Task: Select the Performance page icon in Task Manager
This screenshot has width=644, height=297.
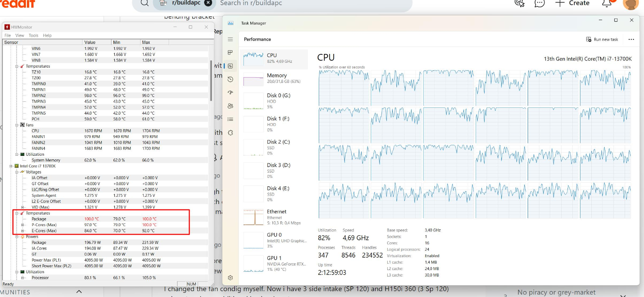Action: 230,66
